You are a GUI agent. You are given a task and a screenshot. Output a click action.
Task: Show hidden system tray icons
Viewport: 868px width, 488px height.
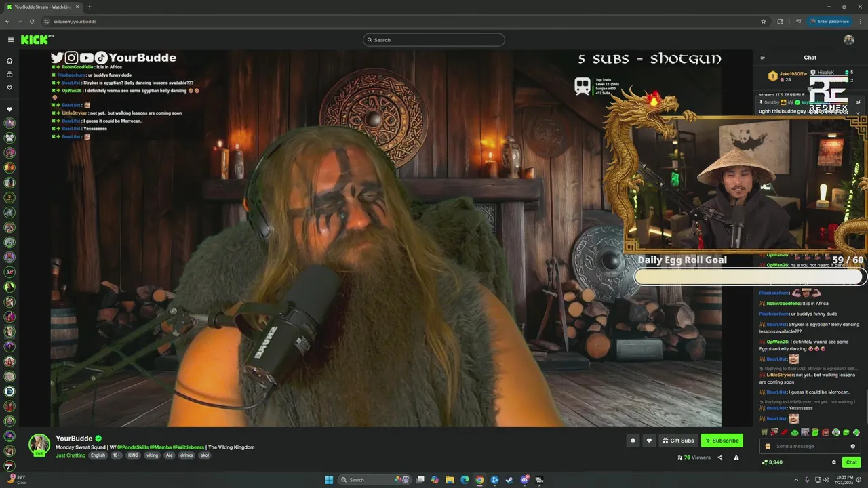796,480
